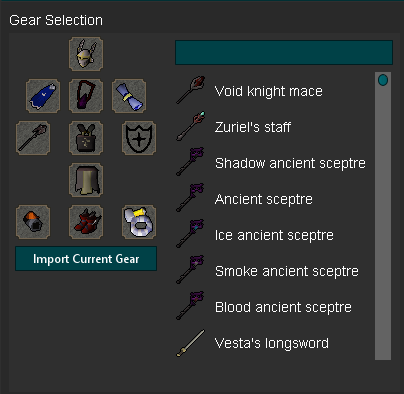
Task: Pick Void knight mace from the list
Action: [x=273, y=91]
